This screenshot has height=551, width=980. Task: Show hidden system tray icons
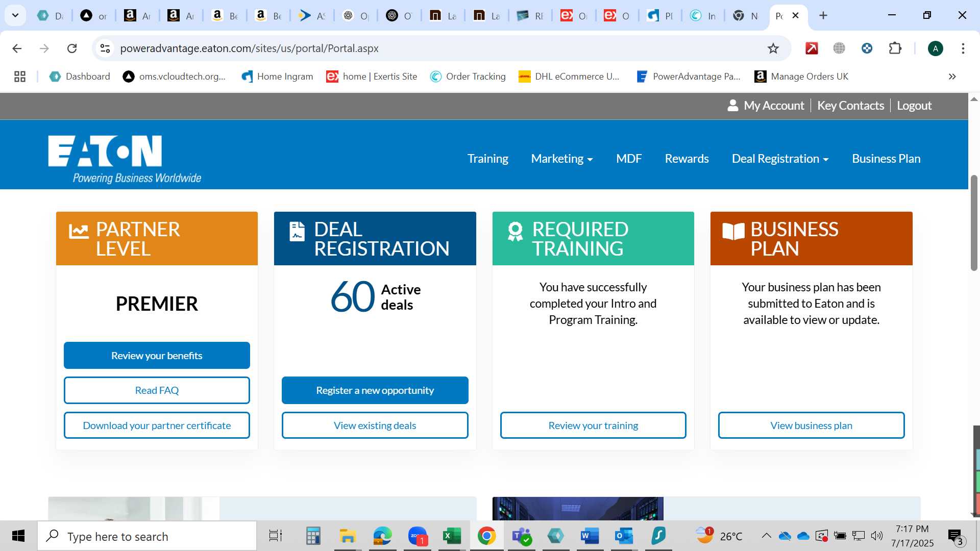tap(766, 536)
